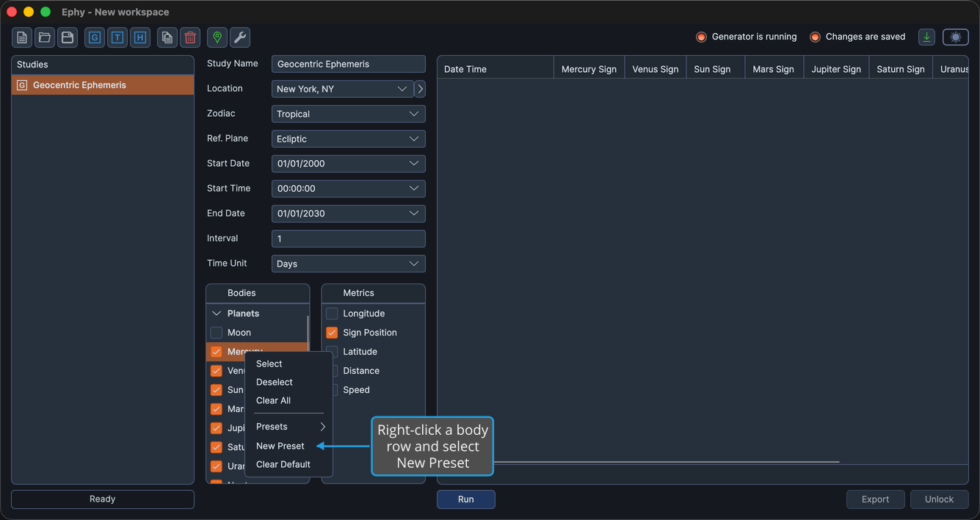The height and width of the screenshot is (520, 980).
Task: Click the Export button
Action: click(875, 499)
